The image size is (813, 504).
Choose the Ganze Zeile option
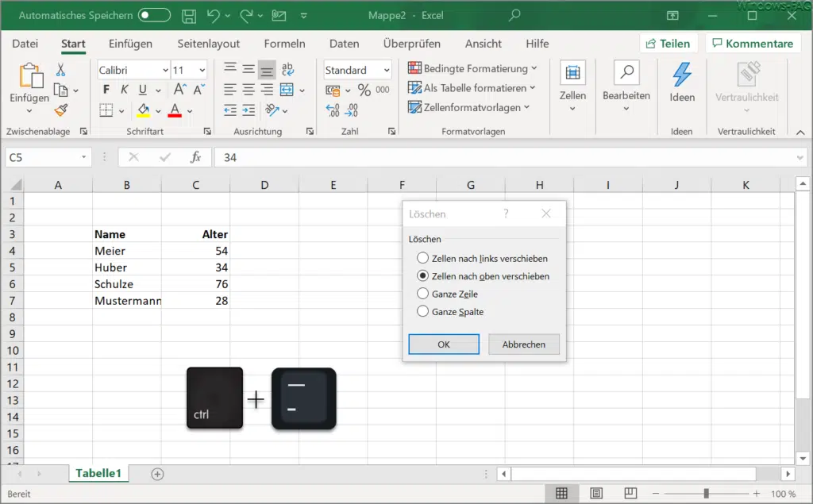[422, 294]
